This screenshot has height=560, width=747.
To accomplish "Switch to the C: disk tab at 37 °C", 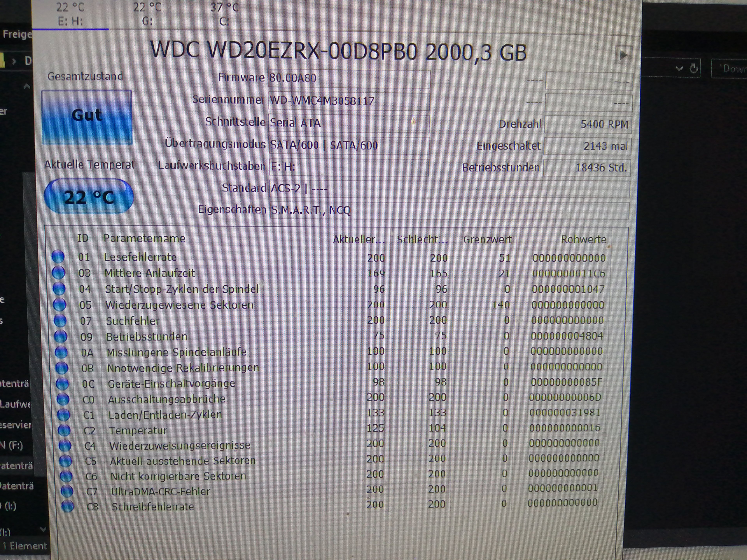I will (x=224, y=14).
